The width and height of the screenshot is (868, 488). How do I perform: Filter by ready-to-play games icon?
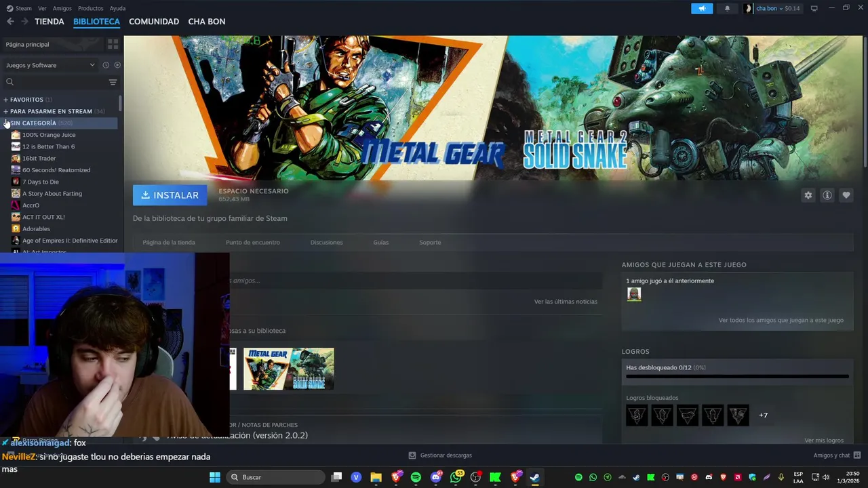[x=117, y=65]
